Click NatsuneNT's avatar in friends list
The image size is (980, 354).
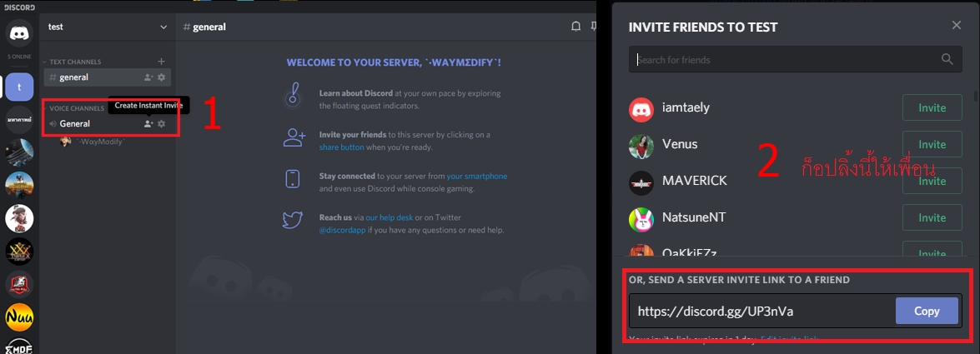click(x=641, y=220)
